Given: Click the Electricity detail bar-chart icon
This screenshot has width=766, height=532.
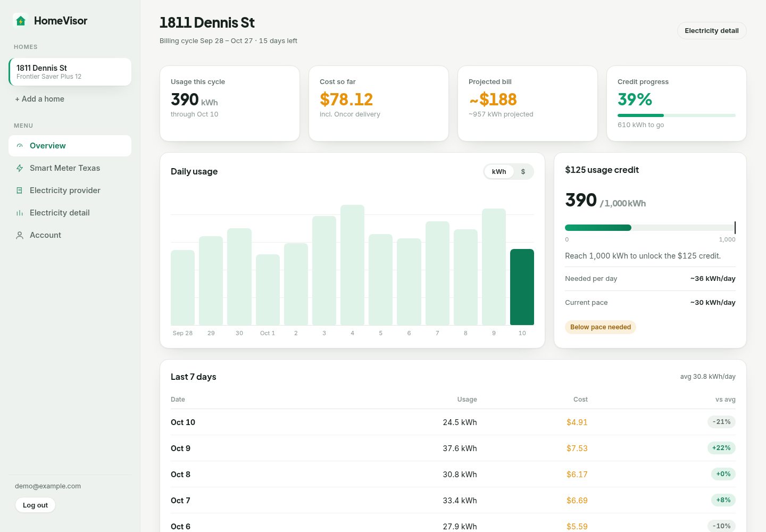Looking at the screenshot, I should pos(20,213).
